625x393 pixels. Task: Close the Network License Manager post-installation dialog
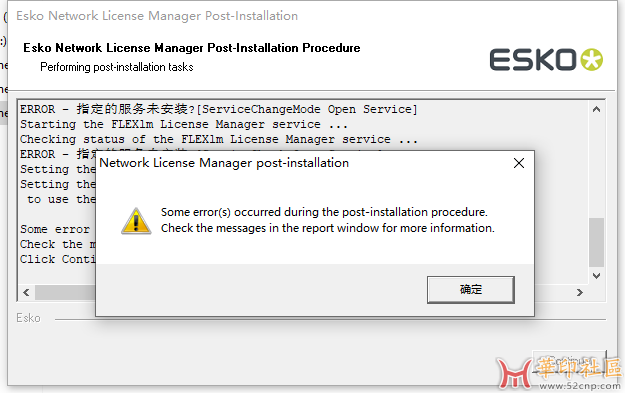pos(519,163)
